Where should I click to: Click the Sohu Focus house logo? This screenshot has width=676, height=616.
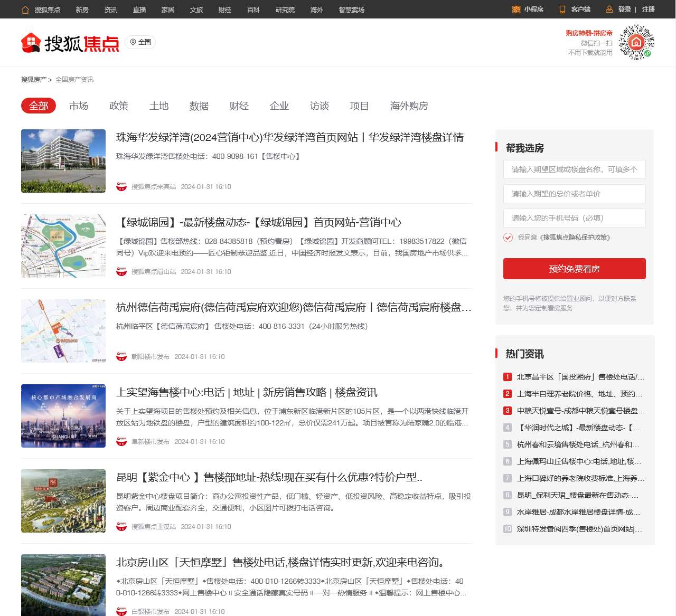pyautogui.click(x=31, y=43)
